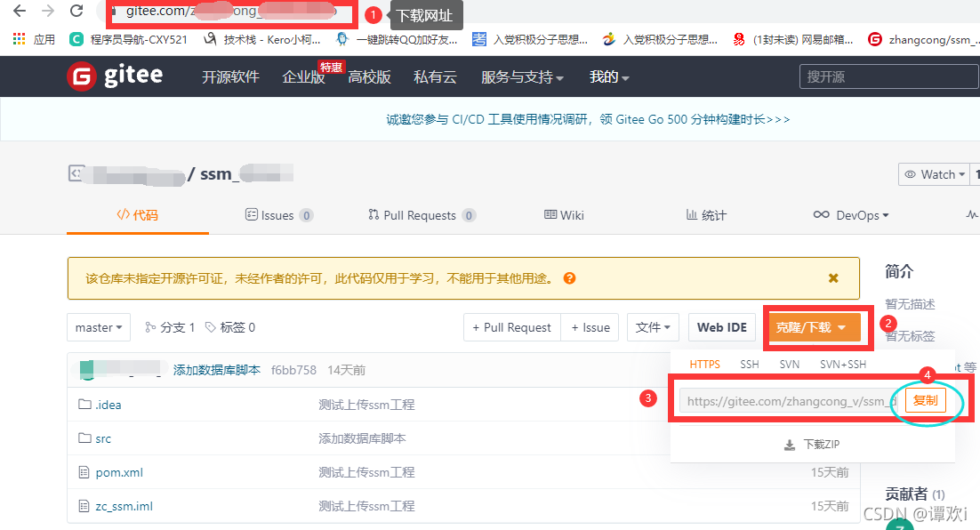Image resolution: width=980 pixels, height=530 pixels.
Task: Click the src folder icon
Action: (84, 438)
